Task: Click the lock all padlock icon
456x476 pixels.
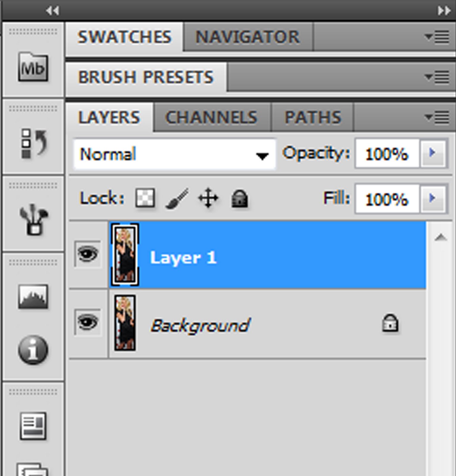Action: 240,198
